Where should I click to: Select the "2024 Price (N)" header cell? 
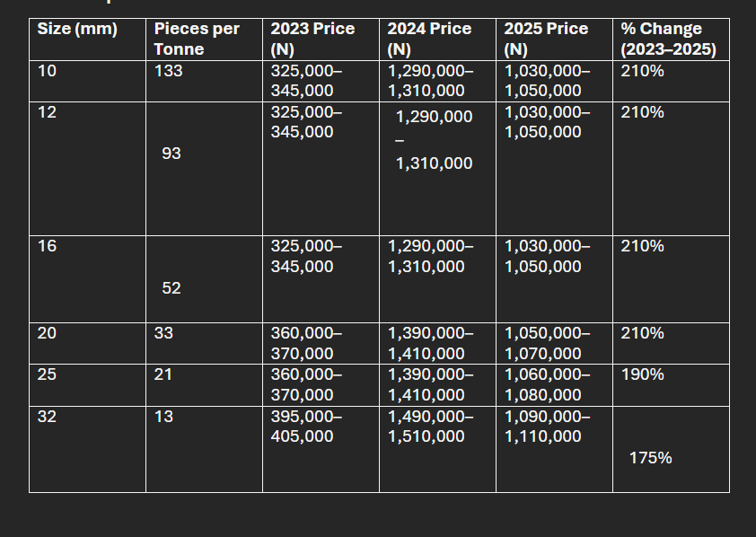coord(429,39)
